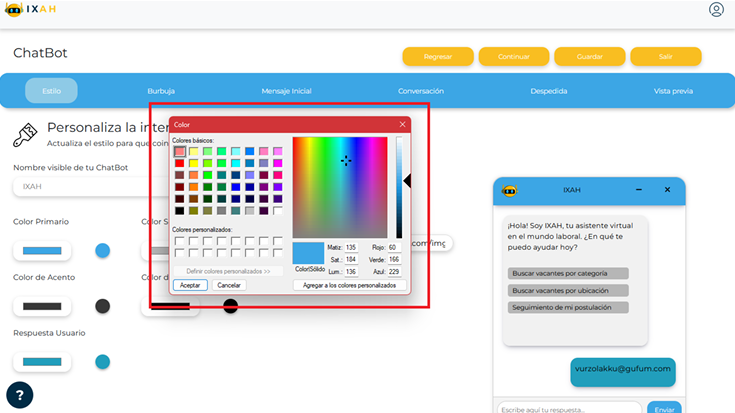Close the IXAH chat preview window
This screenshot has width=735, height=413.
pos(667,190)
